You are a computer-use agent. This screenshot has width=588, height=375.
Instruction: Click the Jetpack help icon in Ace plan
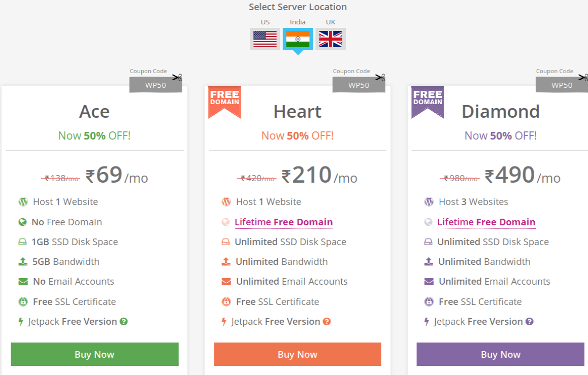(x=124, y=321)
